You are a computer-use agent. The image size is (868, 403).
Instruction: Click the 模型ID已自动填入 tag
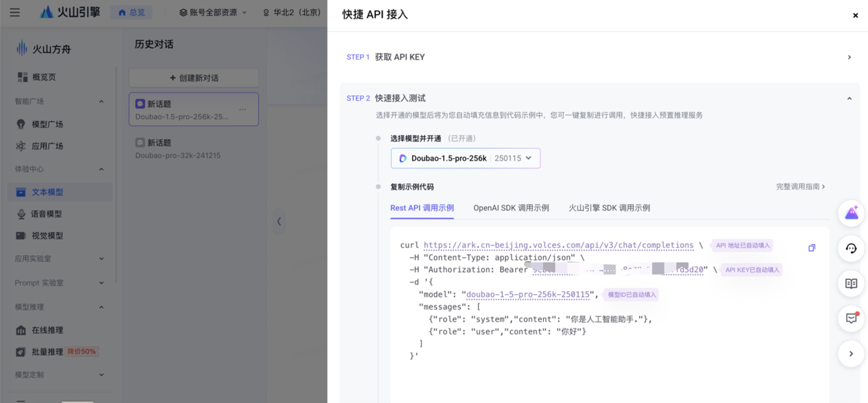tap(631, 295)
